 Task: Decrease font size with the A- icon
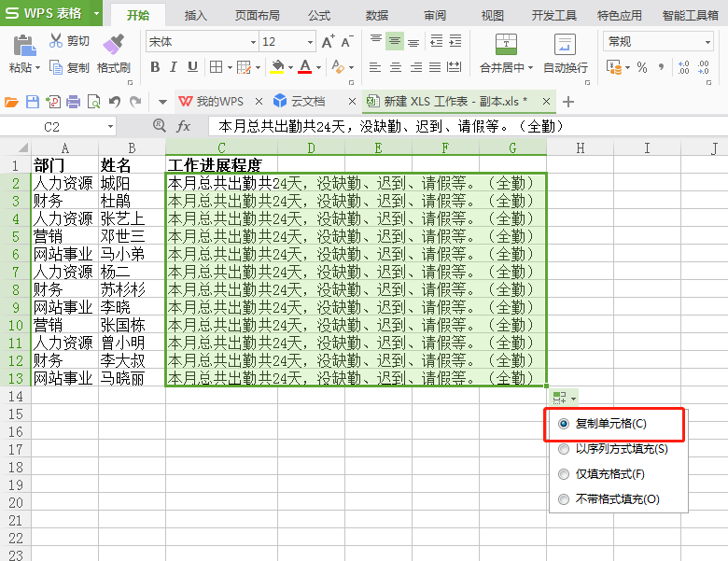click(x=347, y=42)
